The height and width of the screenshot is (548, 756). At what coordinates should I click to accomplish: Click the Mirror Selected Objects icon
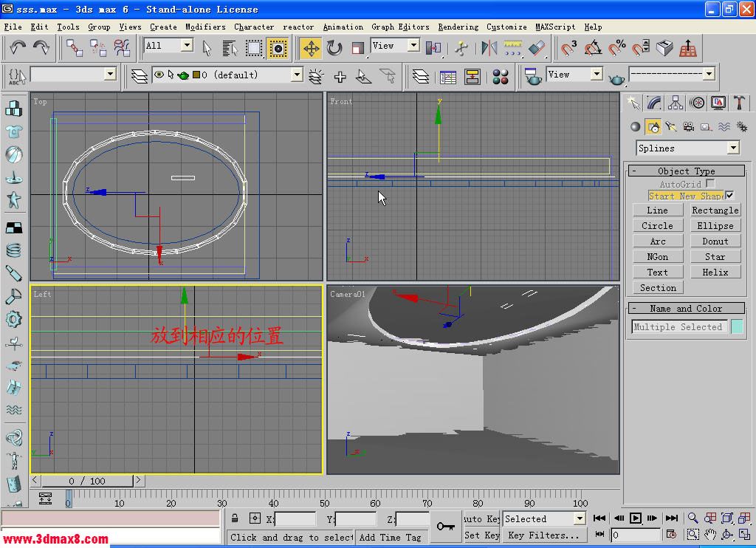(x=489, y=48)
